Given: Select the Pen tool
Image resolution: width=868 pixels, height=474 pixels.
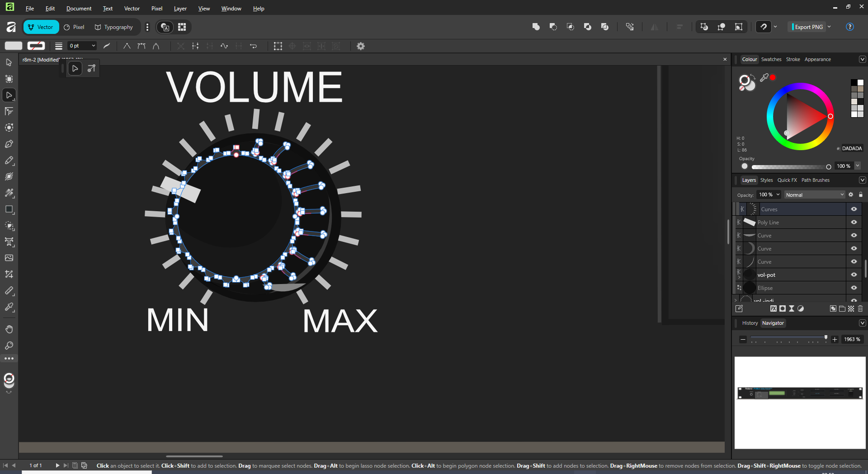Looking at the screenshot, I should click(x=9, y=144).
